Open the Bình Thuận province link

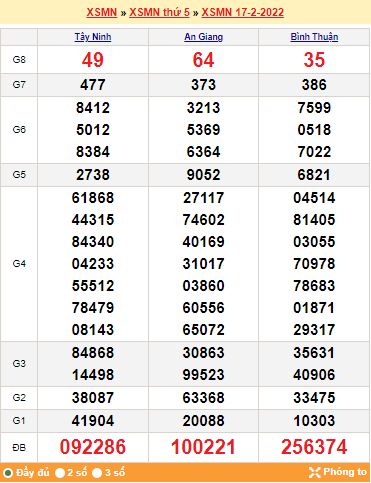[x=314, y=37]
